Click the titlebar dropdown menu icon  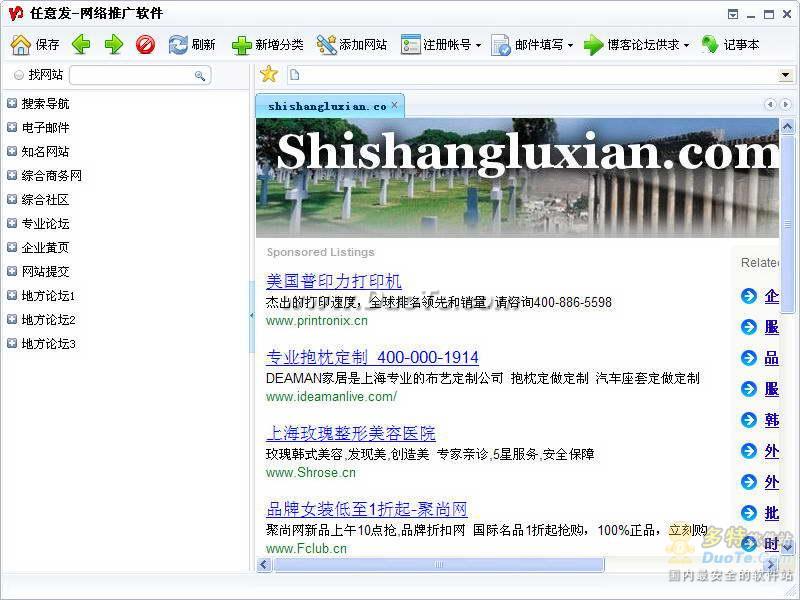pos(733,14)
